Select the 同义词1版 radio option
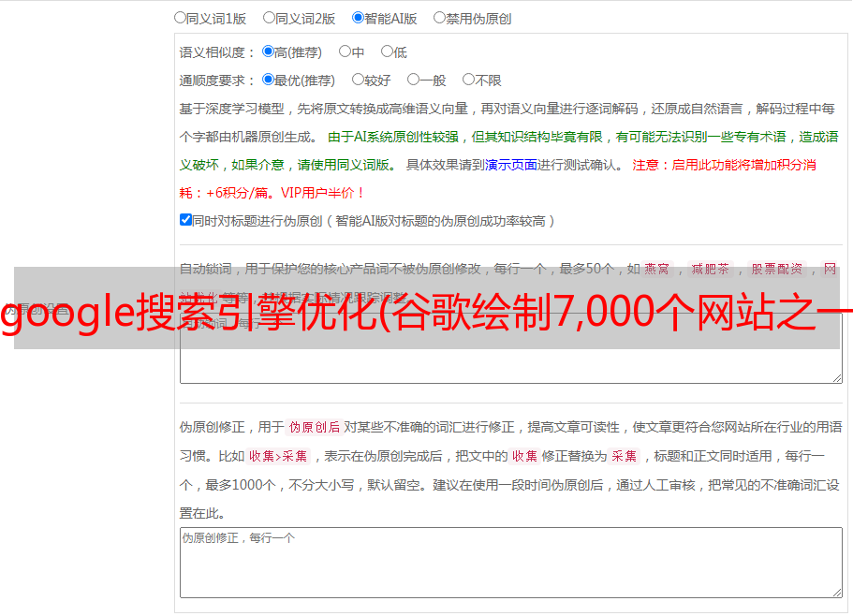The height and width of the screenshot is (616, 853). click(180, 18)
